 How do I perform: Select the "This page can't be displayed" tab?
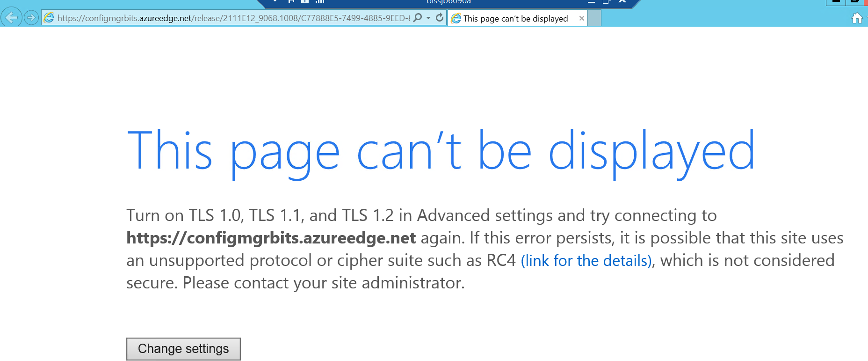pos(518,18)
